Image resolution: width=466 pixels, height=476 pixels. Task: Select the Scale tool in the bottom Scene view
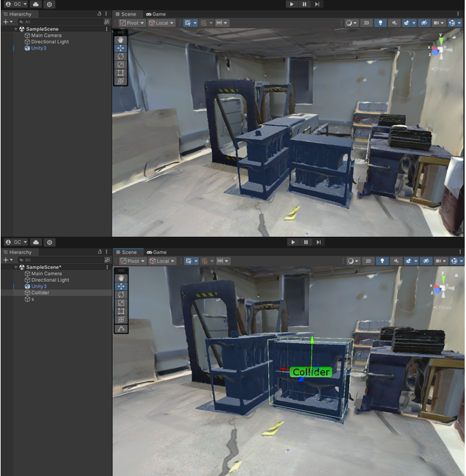[x=121, y=302]
